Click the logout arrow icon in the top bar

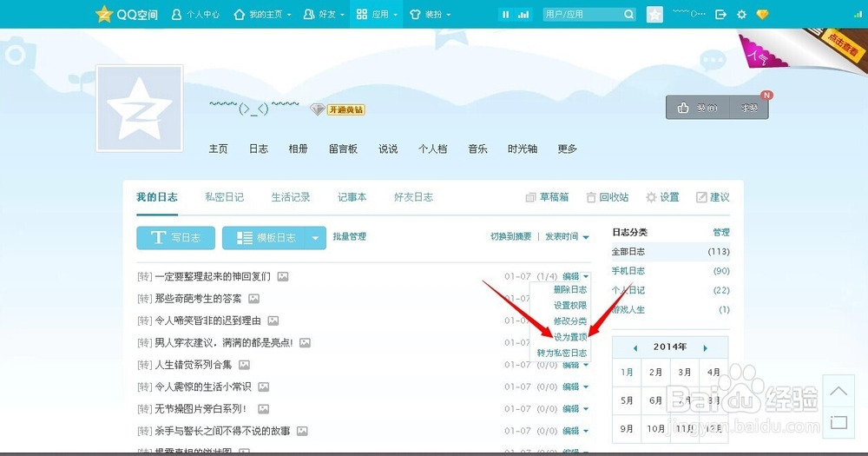pyautogui.click(x=720, y=15)
